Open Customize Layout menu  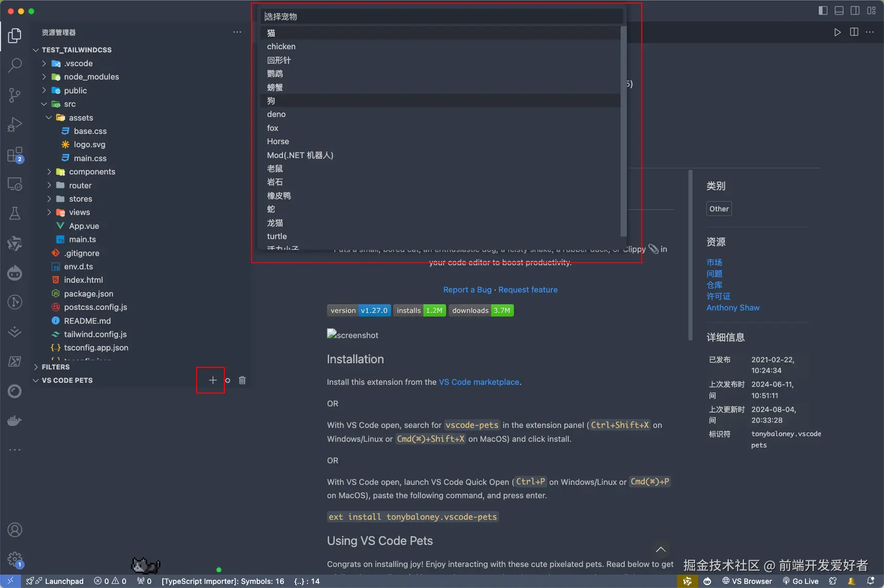click(872, 10)
